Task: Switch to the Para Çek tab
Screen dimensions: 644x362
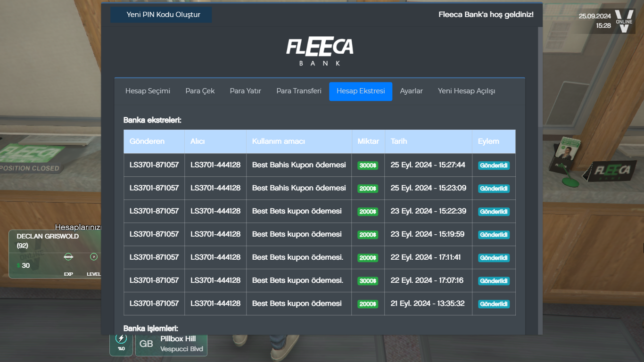Action: pos(200,91)
